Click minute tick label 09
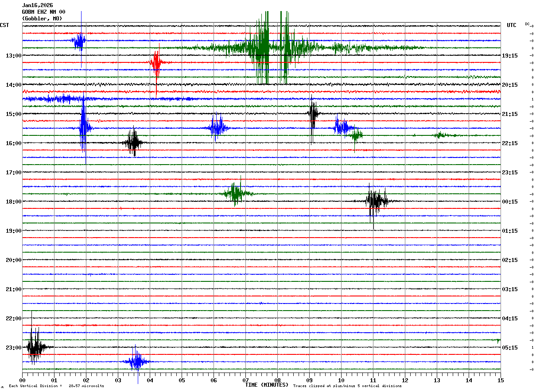Screen dimensions: 536x392 tap(309, 380)
